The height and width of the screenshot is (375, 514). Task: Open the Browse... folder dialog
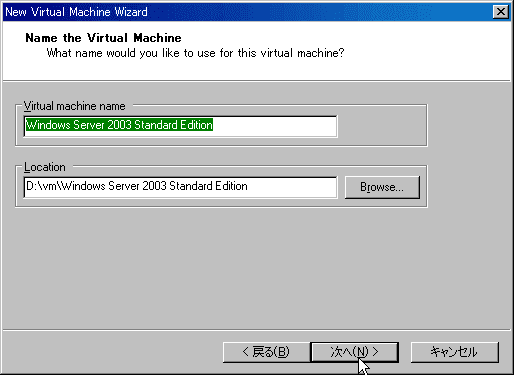click(382, 187)
